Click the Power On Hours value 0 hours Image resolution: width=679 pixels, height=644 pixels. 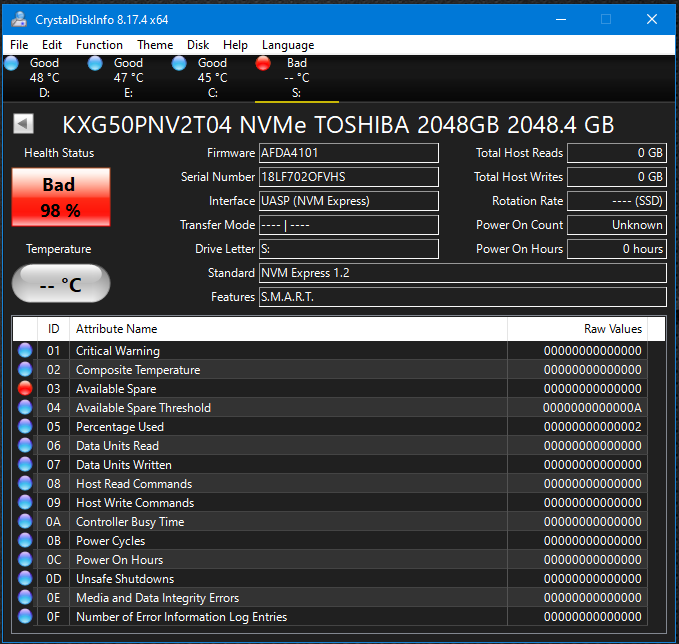[617, 249]
